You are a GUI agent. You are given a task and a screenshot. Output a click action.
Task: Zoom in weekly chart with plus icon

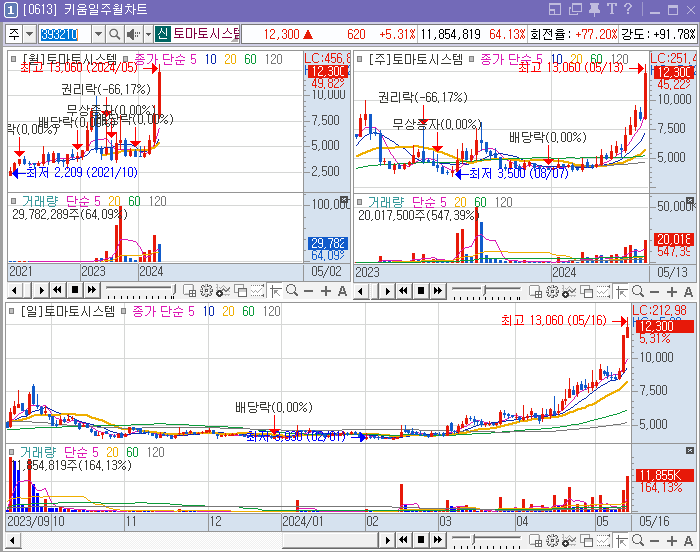672,292
